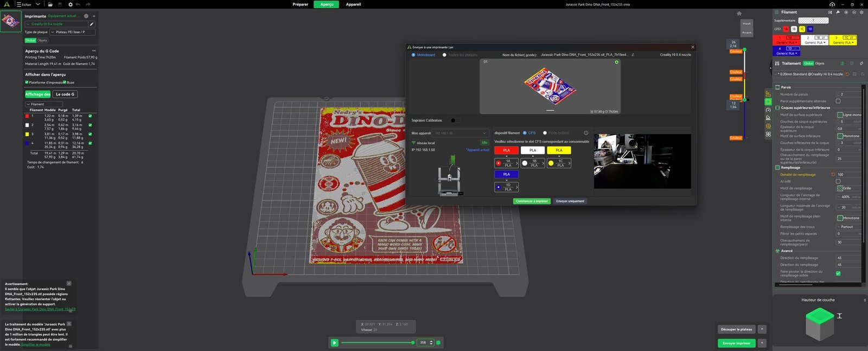Open the settings gear in top toolbar
This screenshot has height=351, width=868.
click(70, 4)
